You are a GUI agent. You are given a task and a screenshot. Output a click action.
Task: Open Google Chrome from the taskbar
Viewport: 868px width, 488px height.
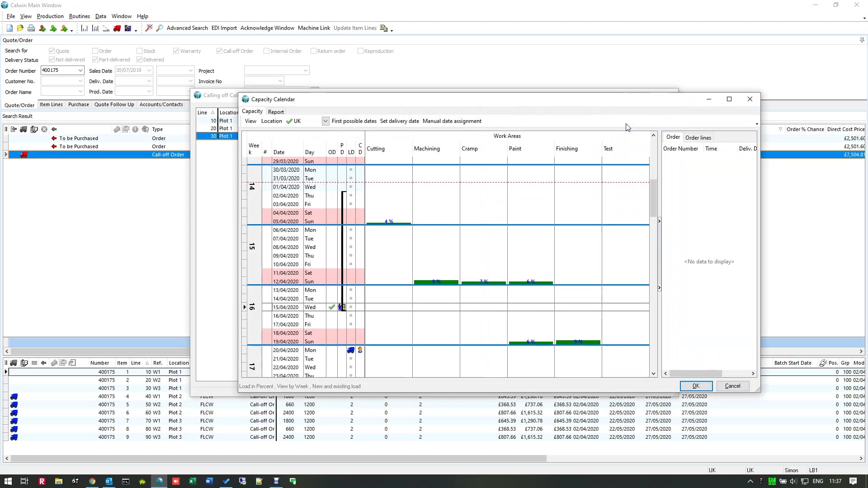92,481
